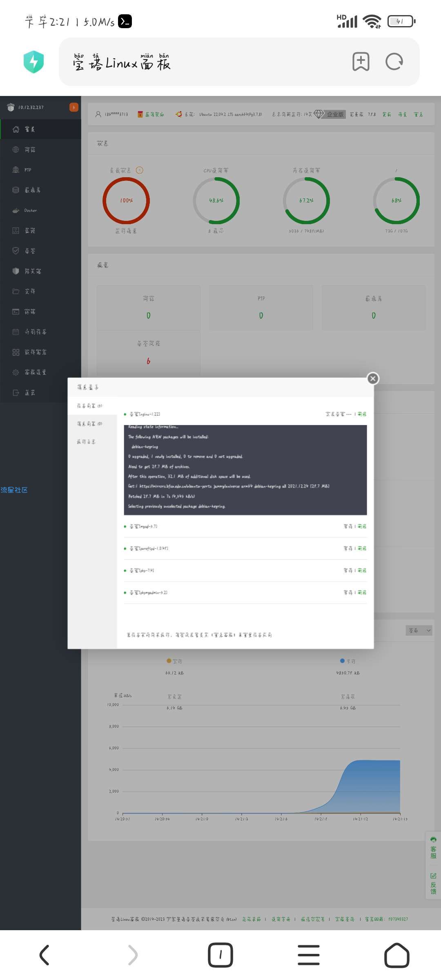Click the memory usage 67.2% gauge
This screenshot has height=980, width=441.
tap(306, 200)
